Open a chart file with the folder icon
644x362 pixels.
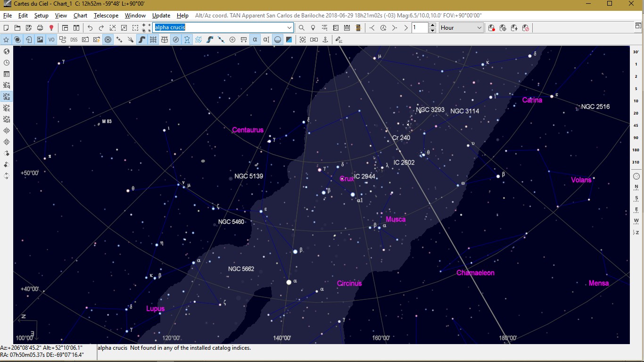[x=17, y=28]
